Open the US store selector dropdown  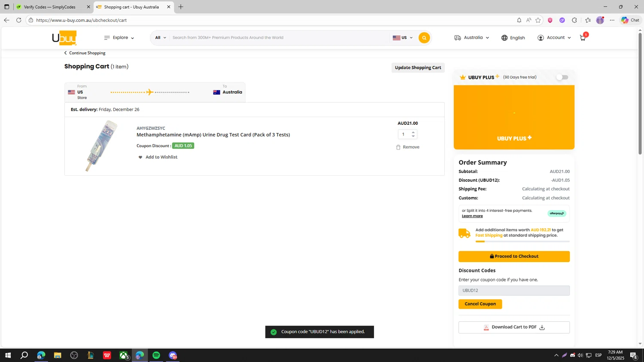403,38
